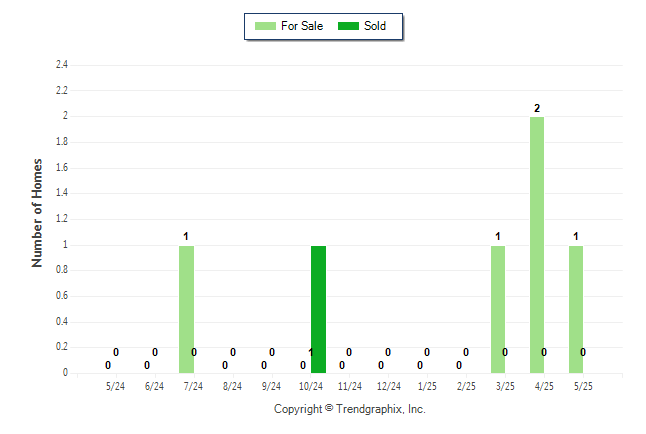646x434 pixels.
Task: Click the value label 2 above 4/25 bar
Action: (537, 108)
